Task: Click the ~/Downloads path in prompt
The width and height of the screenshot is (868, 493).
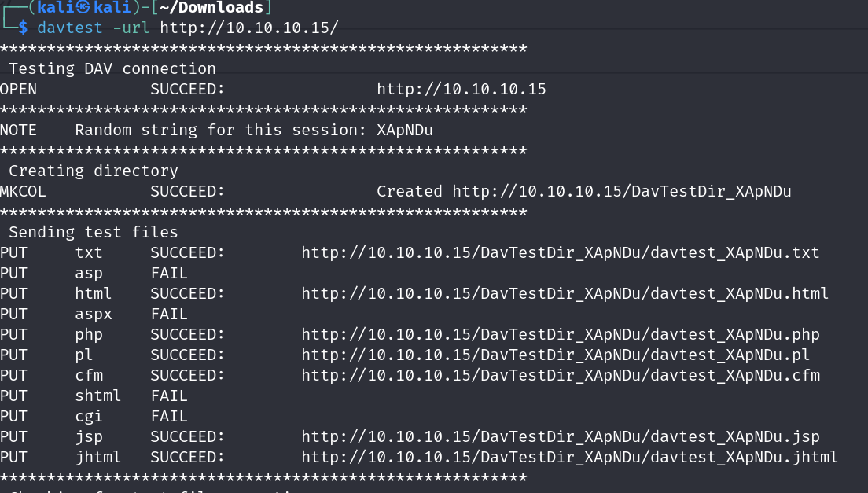Action: (x=212, y=8)
